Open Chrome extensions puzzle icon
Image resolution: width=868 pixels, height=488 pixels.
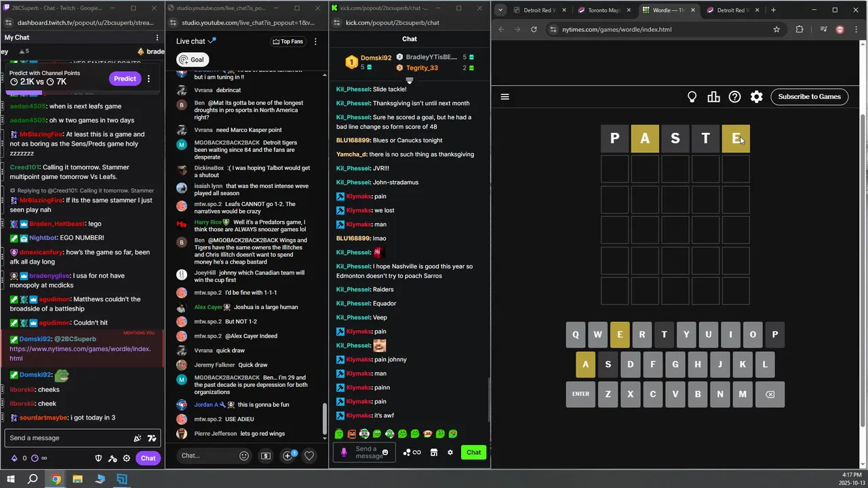point(800,29)
